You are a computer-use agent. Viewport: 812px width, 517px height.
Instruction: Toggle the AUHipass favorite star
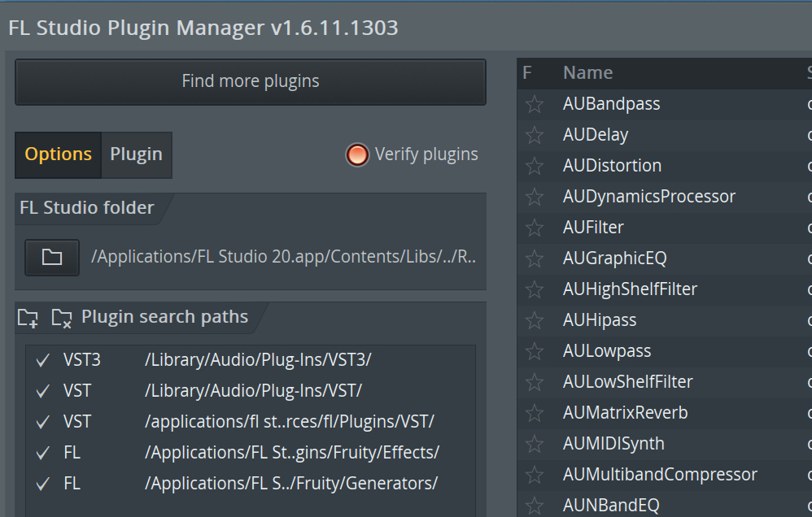click(x=535, y=320)
